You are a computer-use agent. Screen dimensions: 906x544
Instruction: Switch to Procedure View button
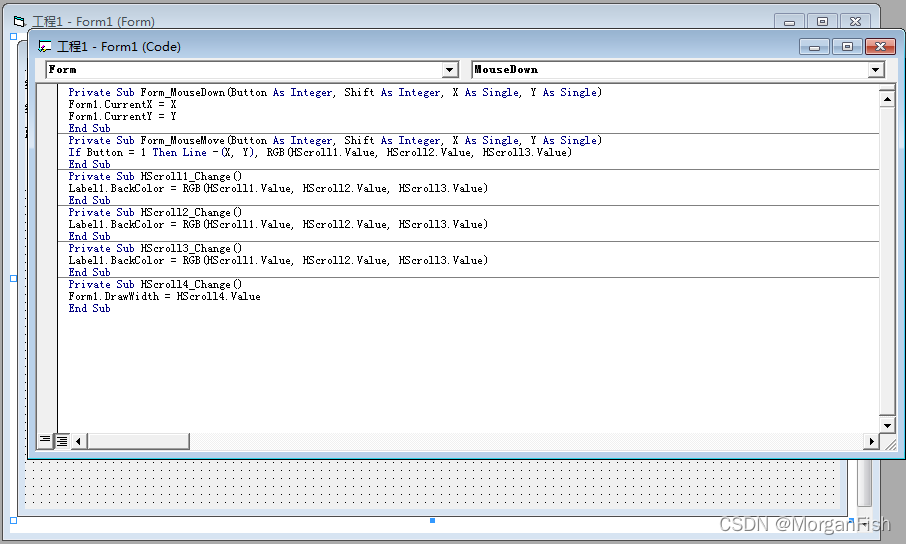(x=45, y=441)
